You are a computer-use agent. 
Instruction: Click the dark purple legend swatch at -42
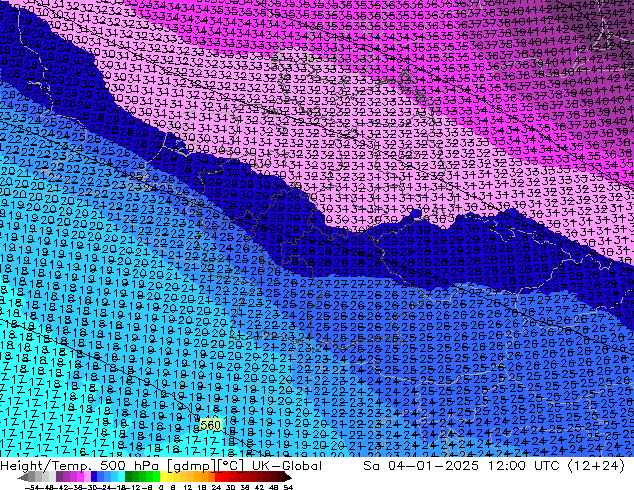tap(59, 476)
